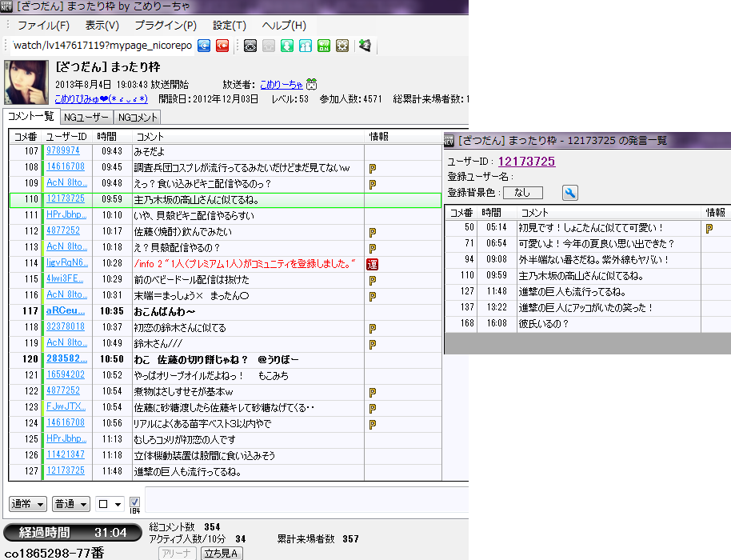This screenshot has height=560, width=731.
Task: Open settings with the gear toolbar icon
Action: [x=342, y=46]
